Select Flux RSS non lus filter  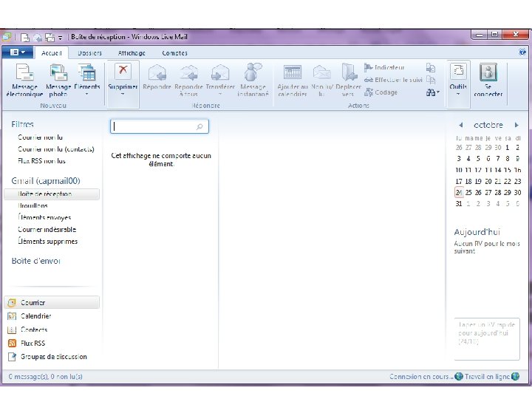point(41,161)
